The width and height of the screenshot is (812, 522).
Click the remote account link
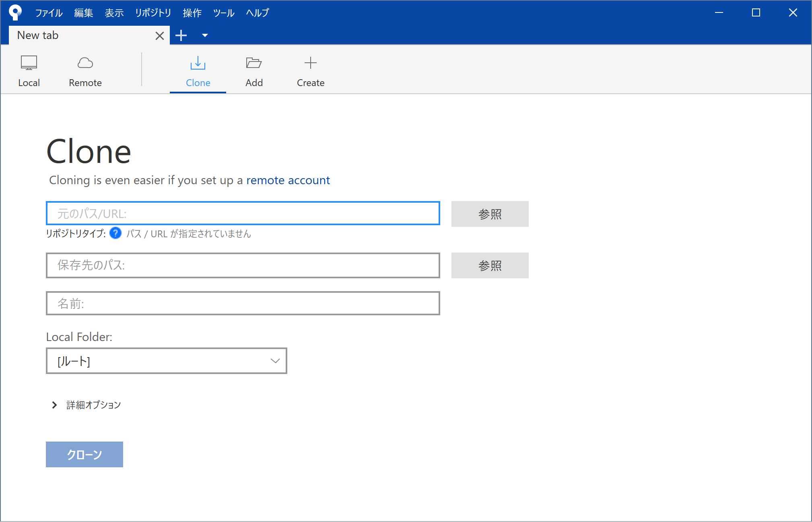pyautogui.click(x=288, y=180)
